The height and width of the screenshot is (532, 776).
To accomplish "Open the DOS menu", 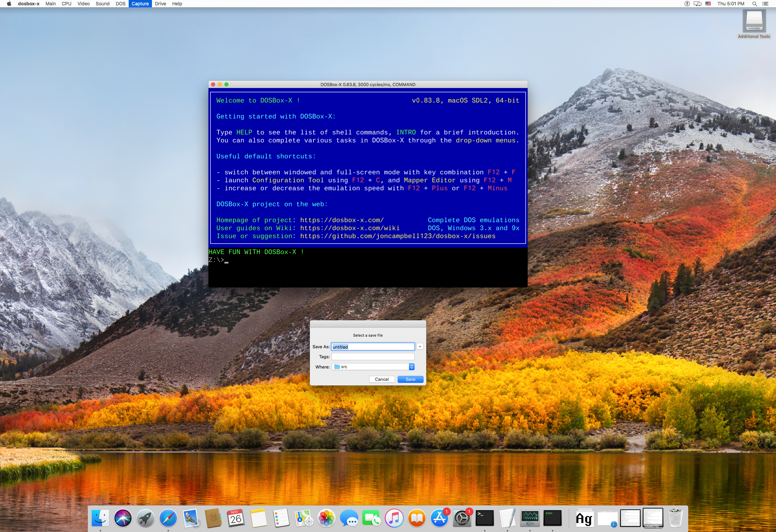I will click(x=121, y=4).
